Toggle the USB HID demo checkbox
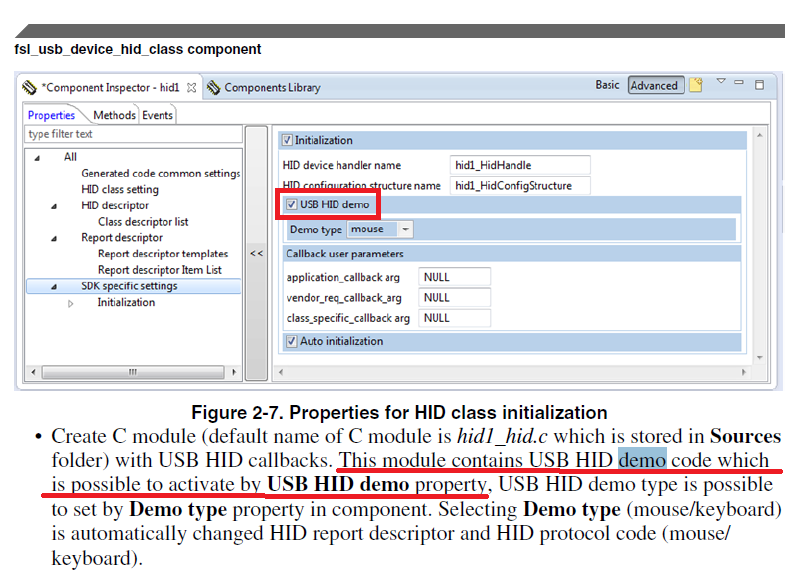 tap(292, 204)
